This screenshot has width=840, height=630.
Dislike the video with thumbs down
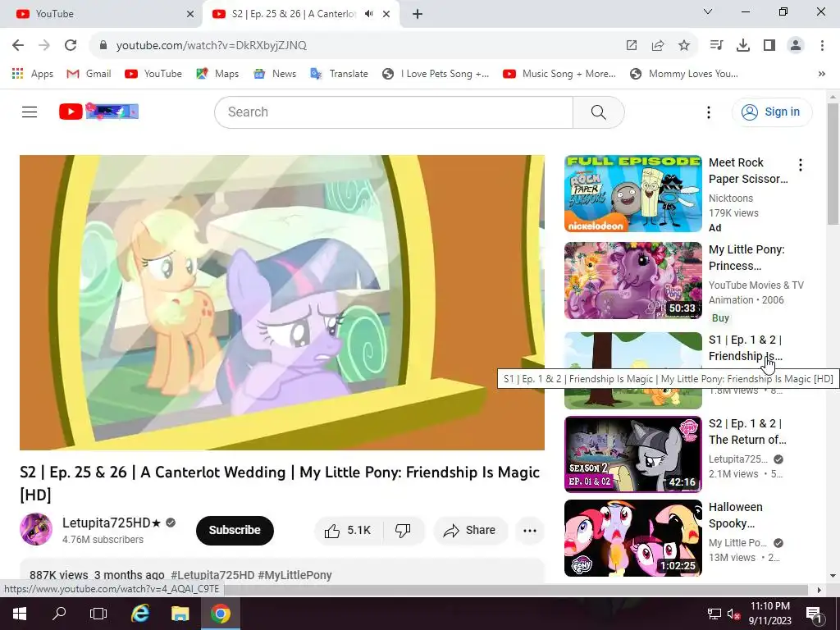pos(403,531)
